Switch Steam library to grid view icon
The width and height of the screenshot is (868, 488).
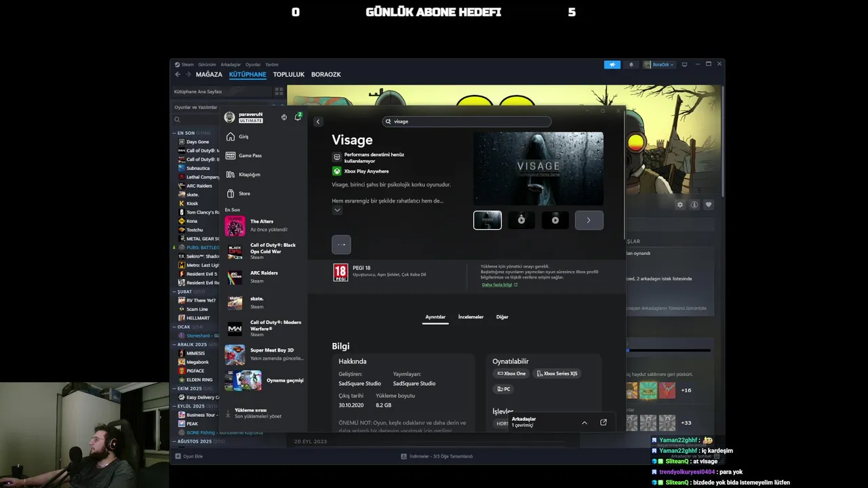(279, 91)
